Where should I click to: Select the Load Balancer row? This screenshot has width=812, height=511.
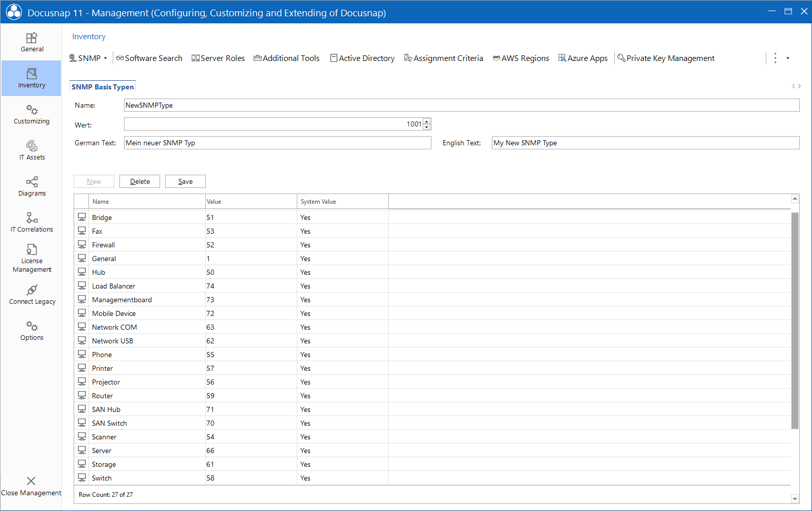432,286
